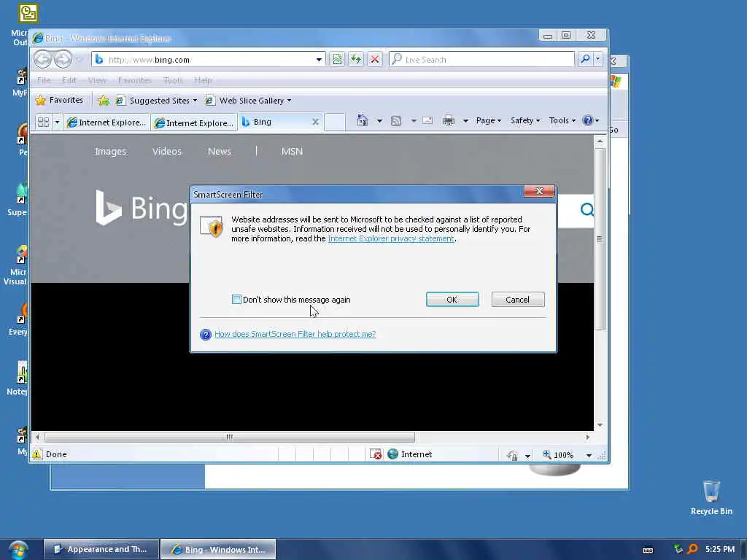Click the Internet zone globe icon

392,454
